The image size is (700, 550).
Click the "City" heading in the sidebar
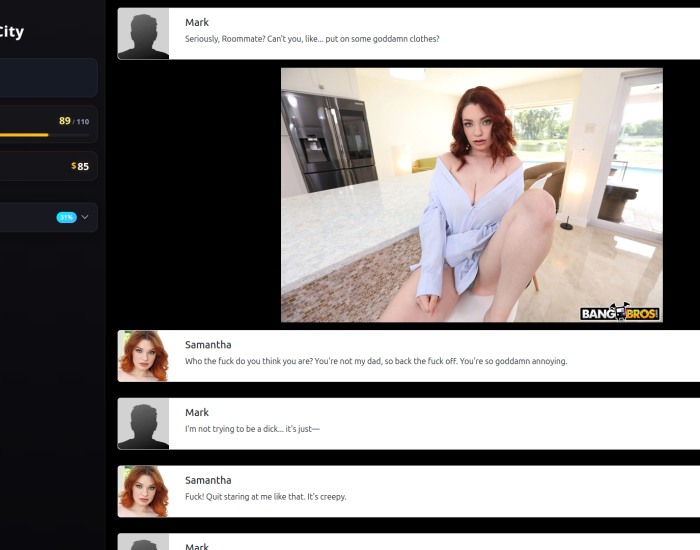(11, 32)
